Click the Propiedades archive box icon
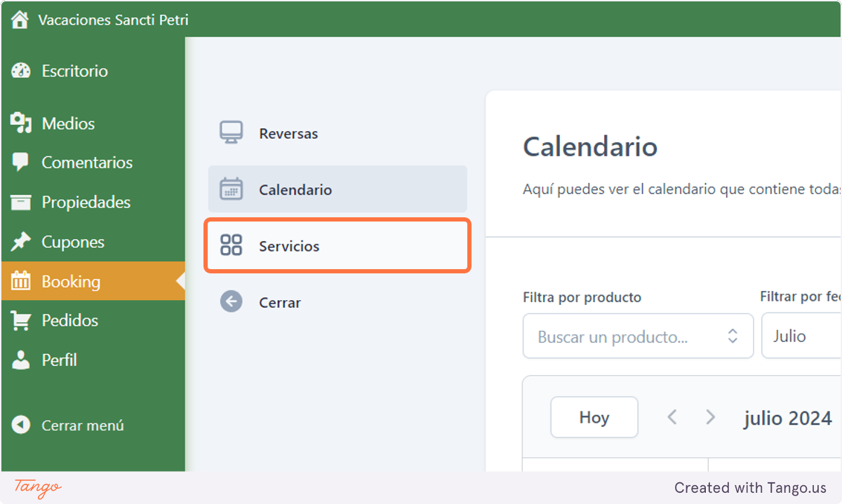The image size is (842, 504). point(21,203)
